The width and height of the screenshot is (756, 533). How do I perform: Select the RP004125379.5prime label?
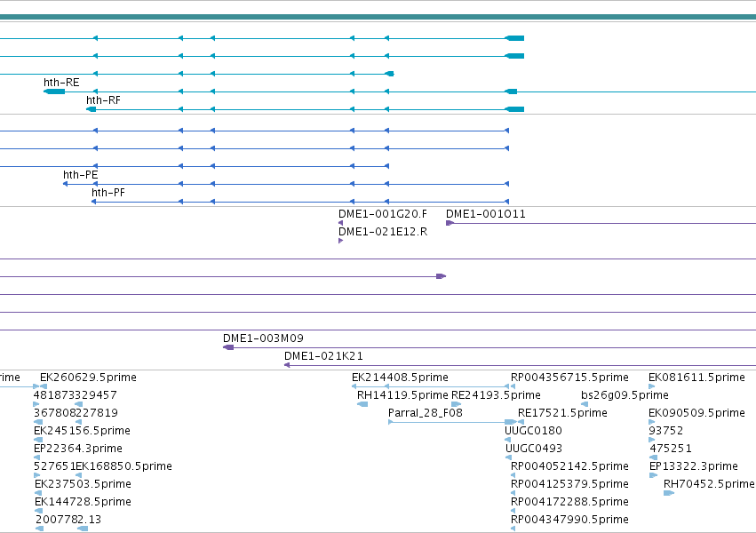570,484
